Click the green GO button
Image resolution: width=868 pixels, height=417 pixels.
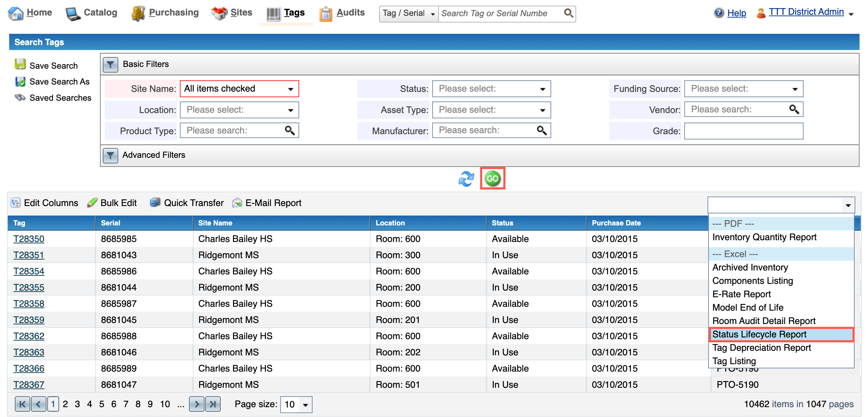[492, 179]
